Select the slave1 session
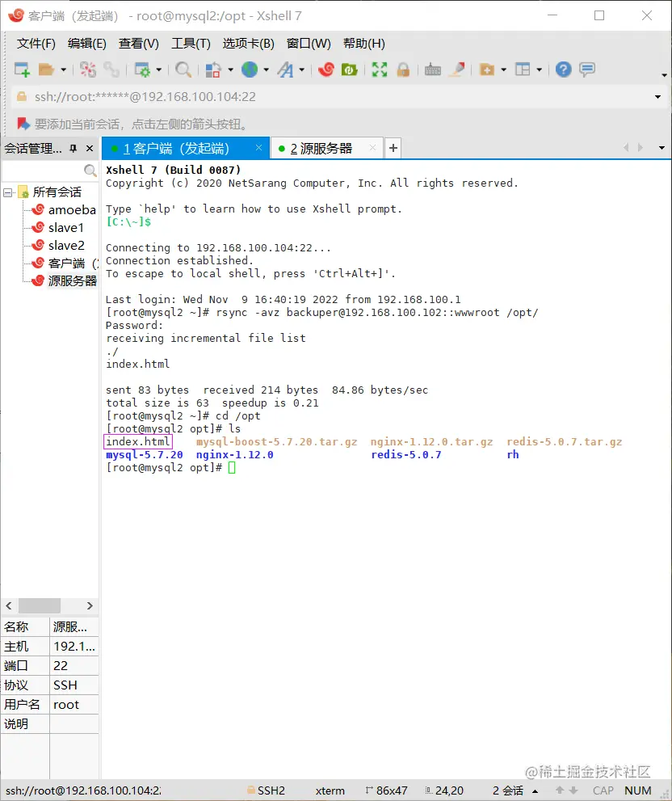The image size is (672, 801). (66, 228)
